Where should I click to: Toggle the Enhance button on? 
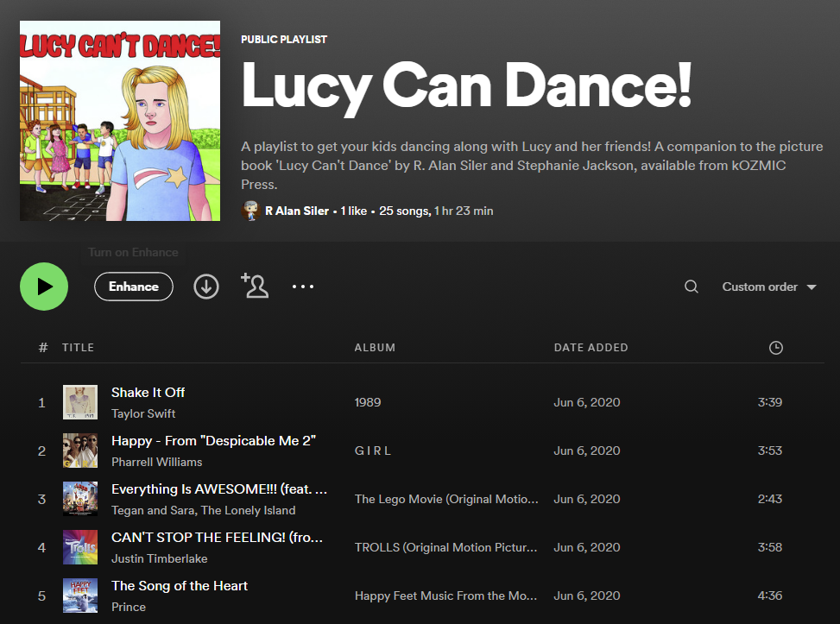click(x=134, y=287)
